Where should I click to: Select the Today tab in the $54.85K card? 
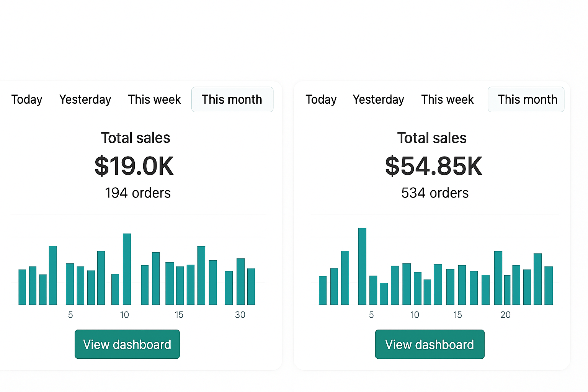(x=321, y=100)
